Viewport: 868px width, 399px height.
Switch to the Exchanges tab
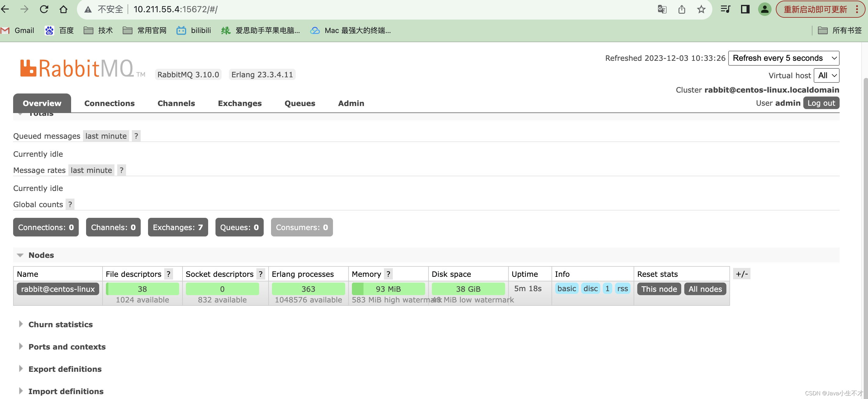click(240, 103)
